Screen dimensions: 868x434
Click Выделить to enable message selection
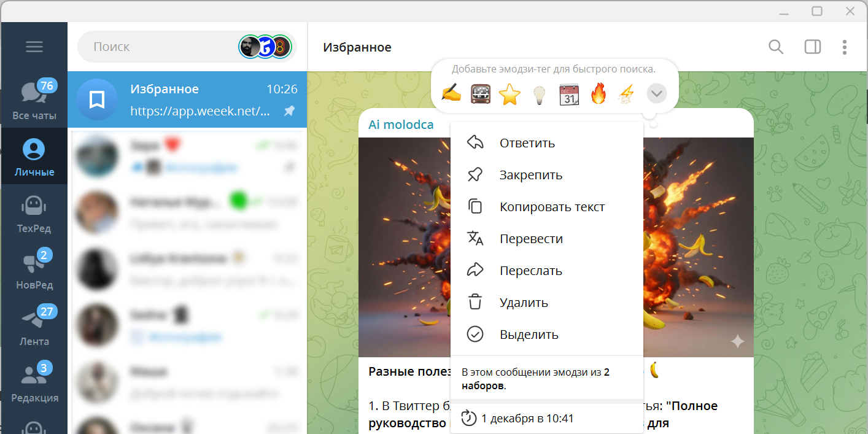(530, 334)
